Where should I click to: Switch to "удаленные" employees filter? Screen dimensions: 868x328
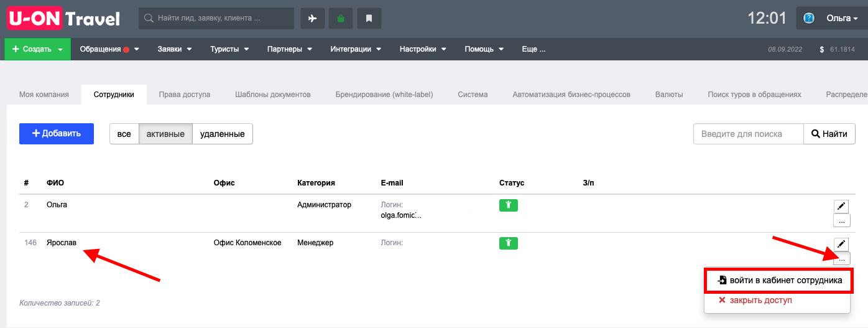[223, 134]
